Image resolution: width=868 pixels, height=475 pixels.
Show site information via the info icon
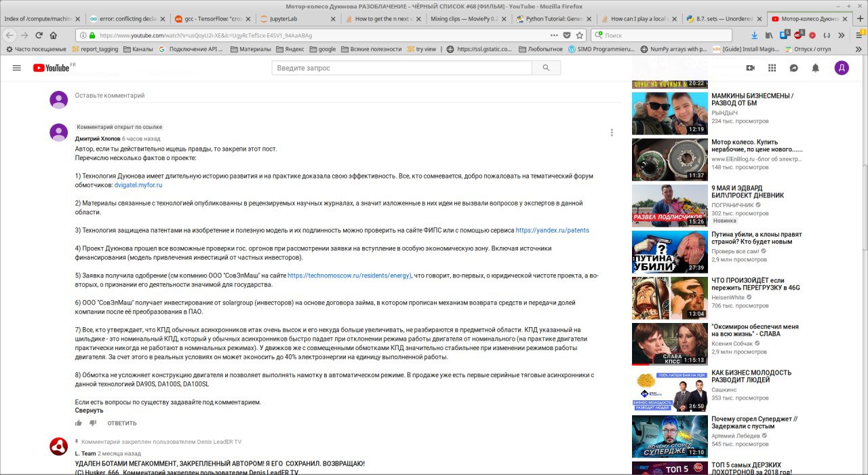click(x=83, y=35)
